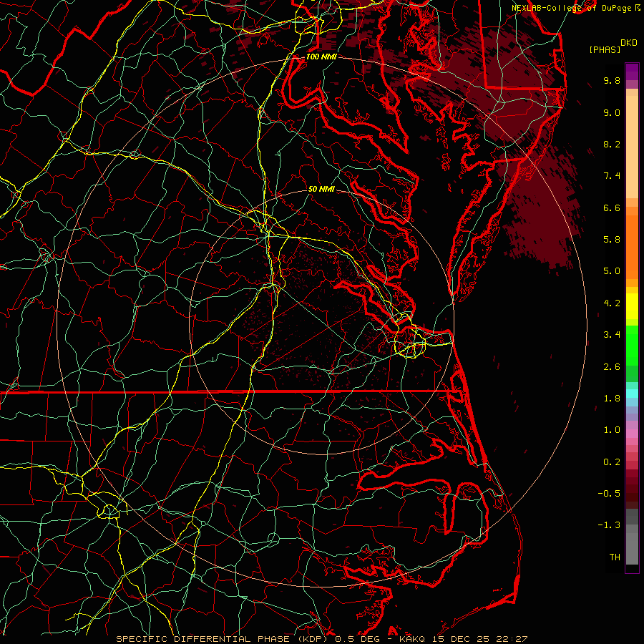Click the 50 NMI range ring label
Viewport: 644px width, 644px height.
click(x=321, y=189)
